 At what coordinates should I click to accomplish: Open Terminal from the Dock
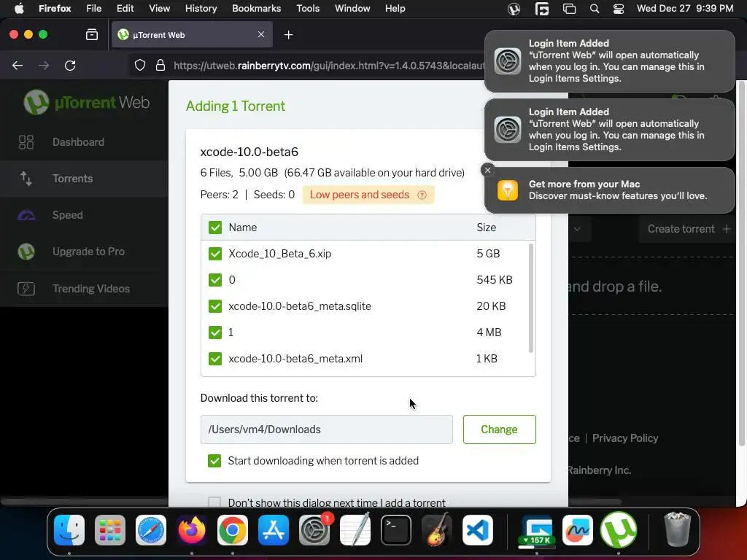396,530
